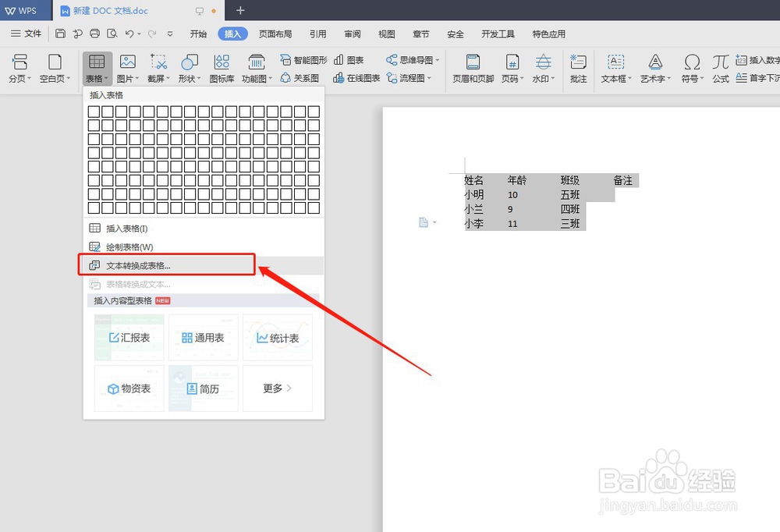Screen dimensions: 780x532
Task: Add a watermark using the 水印 icon
Action: pos(542,66)
